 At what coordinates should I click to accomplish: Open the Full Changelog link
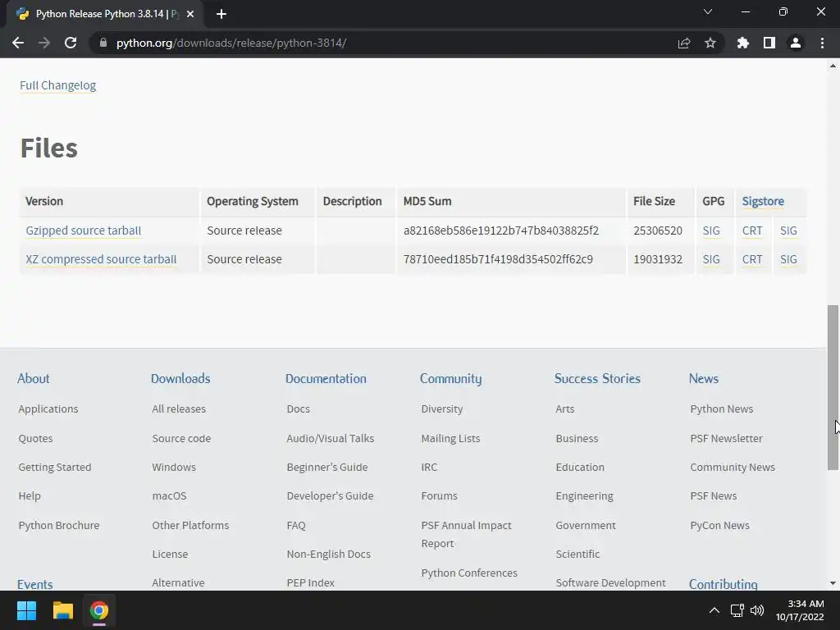[58, 85]
